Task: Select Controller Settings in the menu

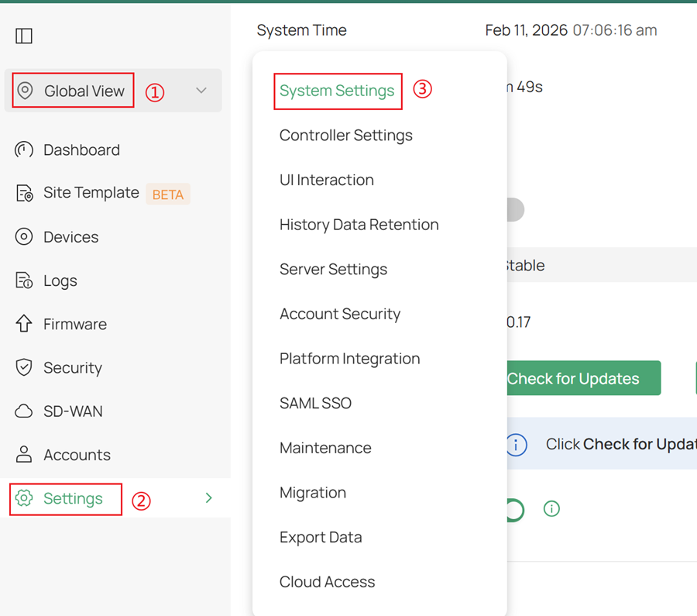Action: (345, 135)
